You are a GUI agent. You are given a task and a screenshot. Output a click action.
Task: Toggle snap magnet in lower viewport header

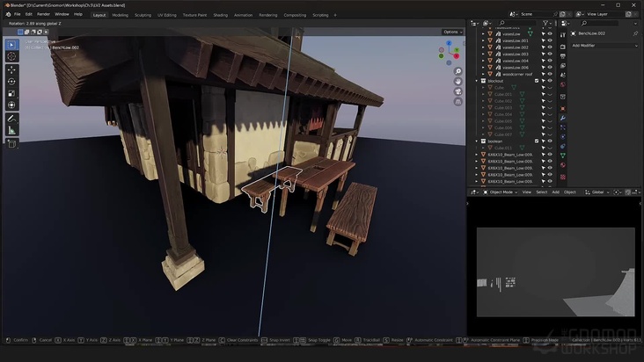coord(628,192)
